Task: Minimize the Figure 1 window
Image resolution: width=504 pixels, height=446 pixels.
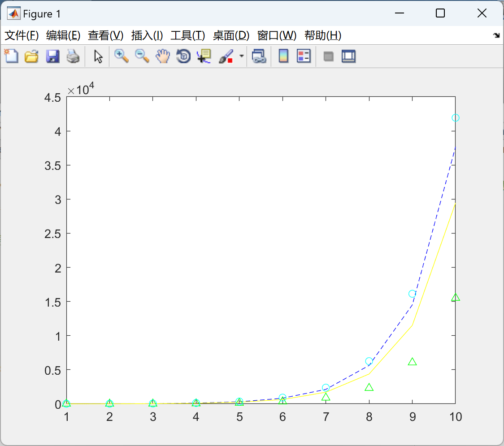Action: (399, 13)
